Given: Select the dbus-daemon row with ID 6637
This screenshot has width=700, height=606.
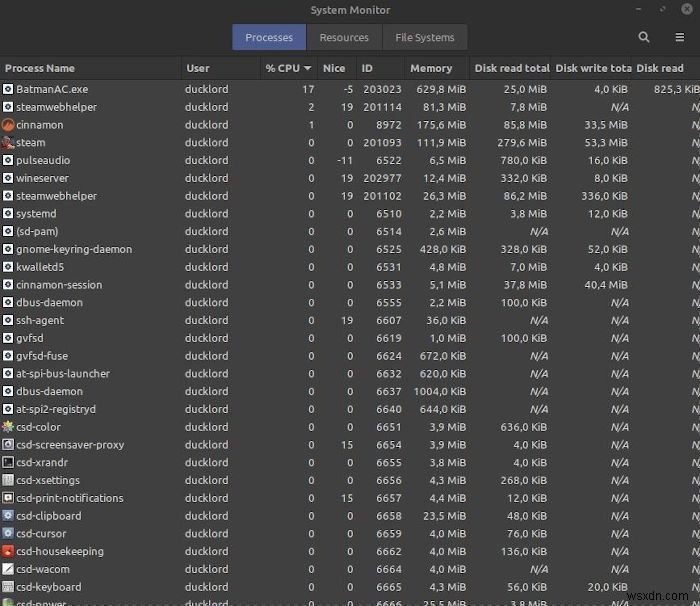Looking at the screenshot, I should coord(350,391).
